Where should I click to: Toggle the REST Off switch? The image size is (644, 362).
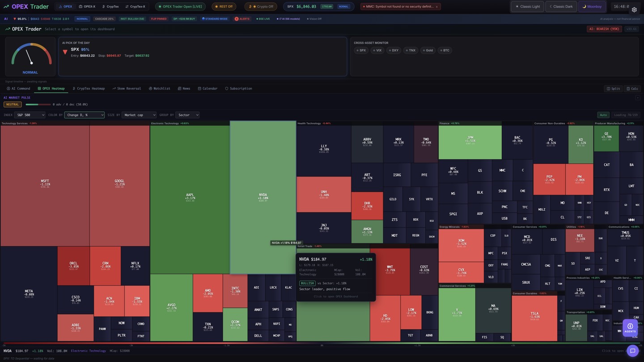[224, 7]
